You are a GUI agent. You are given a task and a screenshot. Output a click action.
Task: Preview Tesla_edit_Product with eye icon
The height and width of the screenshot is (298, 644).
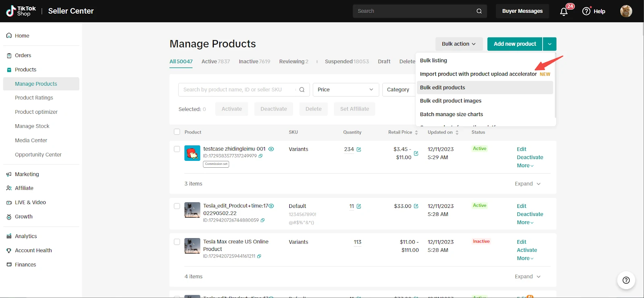point(271,206)
